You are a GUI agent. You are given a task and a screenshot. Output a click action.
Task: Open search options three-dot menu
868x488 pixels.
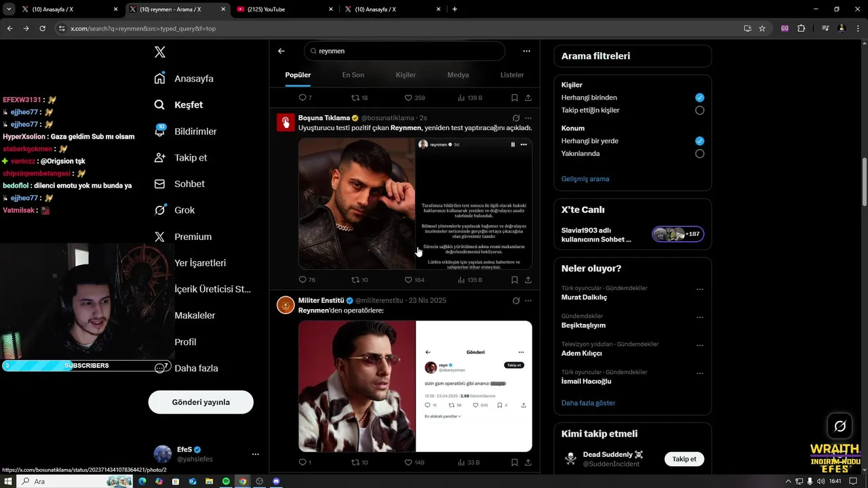[x=526, y=51]
